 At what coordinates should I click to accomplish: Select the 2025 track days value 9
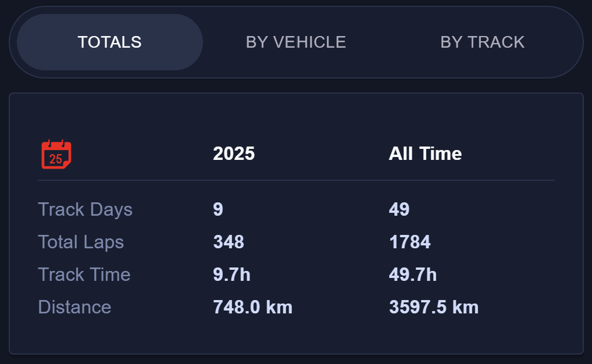click(x=217, y=209)
